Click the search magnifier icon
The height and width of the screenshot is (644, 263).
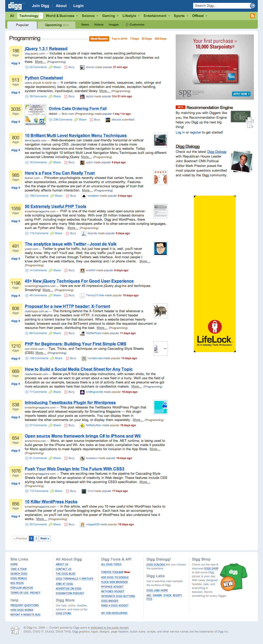(x=252, y=6)
